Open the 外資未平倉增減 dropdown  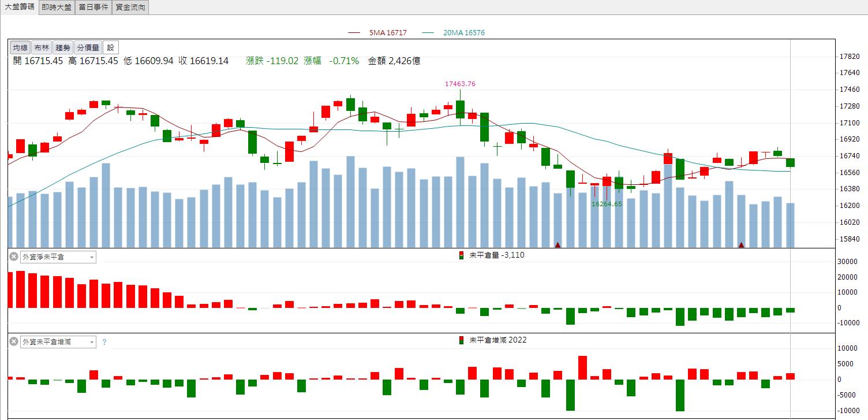pos(58,342)
